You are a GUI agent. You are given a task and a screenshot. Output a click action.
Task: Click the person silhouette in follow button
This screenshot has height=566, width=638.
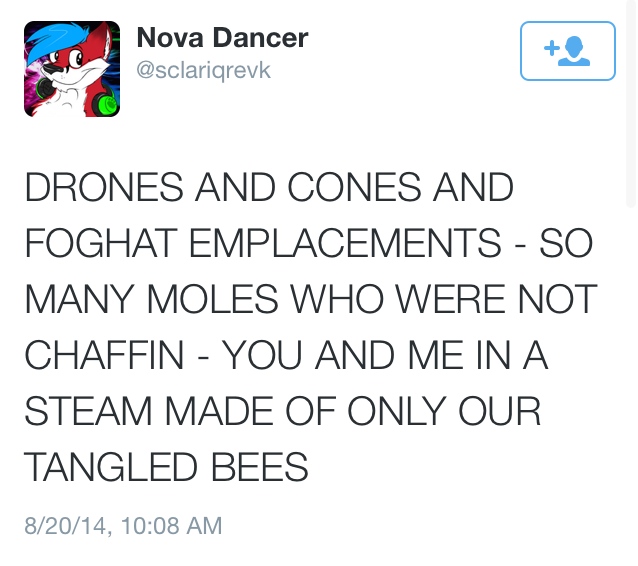[x=574, y=51]
